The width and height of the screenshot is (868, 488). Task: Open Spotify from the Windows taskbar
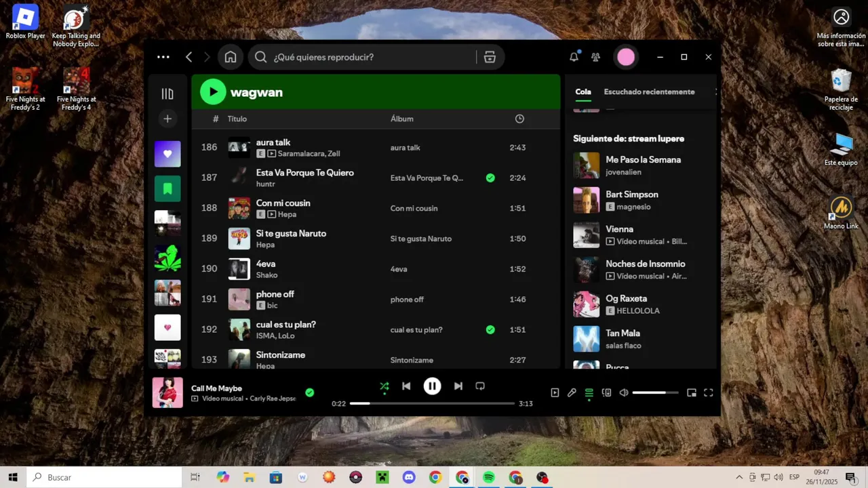point(489,477)
